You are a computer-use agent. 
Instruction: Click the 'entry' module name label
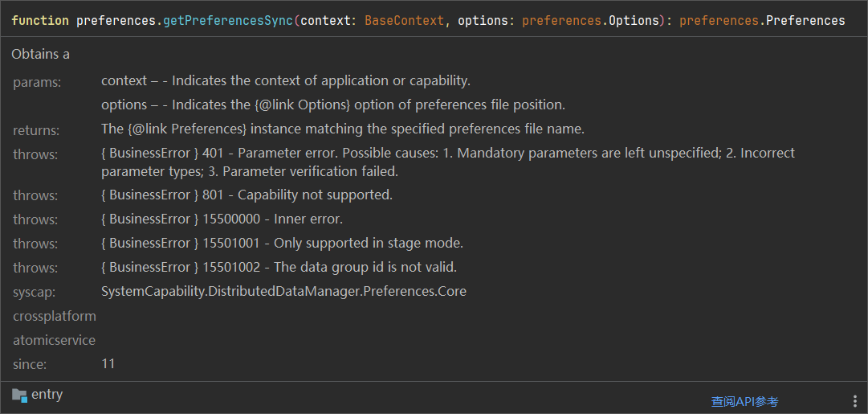[47, 395]
